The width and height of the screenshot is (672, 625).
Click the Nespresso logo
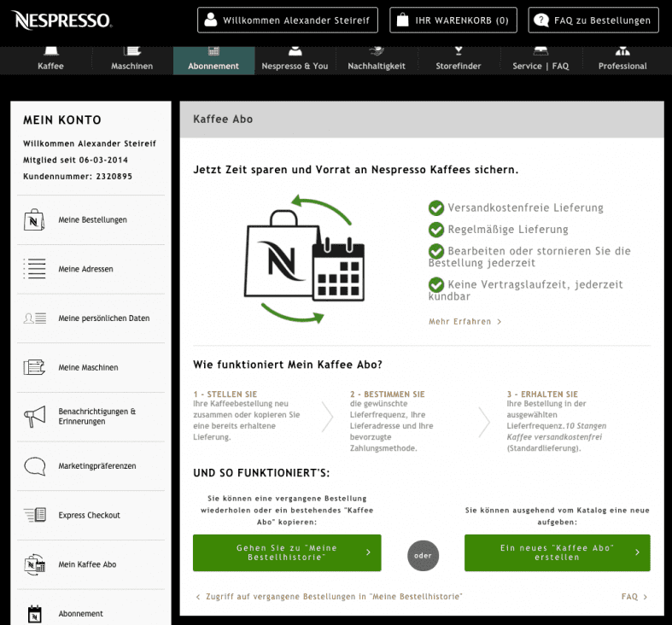tap(63, 20)
